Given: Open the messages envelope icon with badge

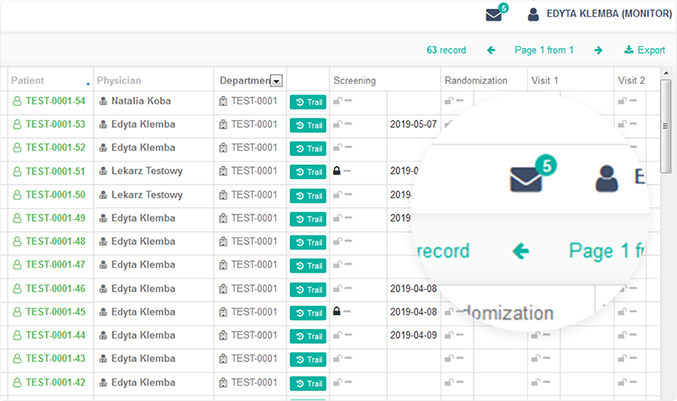Looking at the screenshot, I should pos(493,14).
